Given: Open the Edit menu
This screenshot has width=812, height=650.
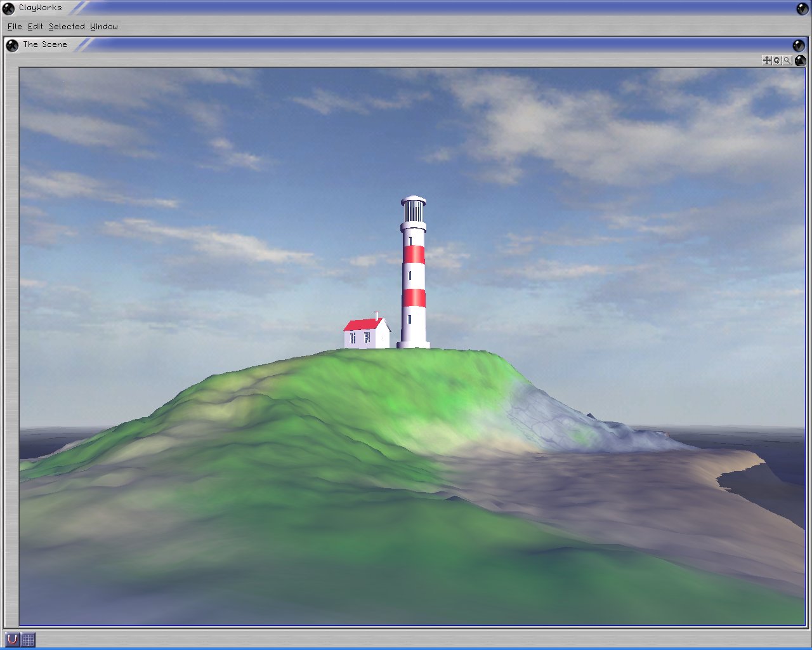Looking at the screenshot, I should coord(36,27).
